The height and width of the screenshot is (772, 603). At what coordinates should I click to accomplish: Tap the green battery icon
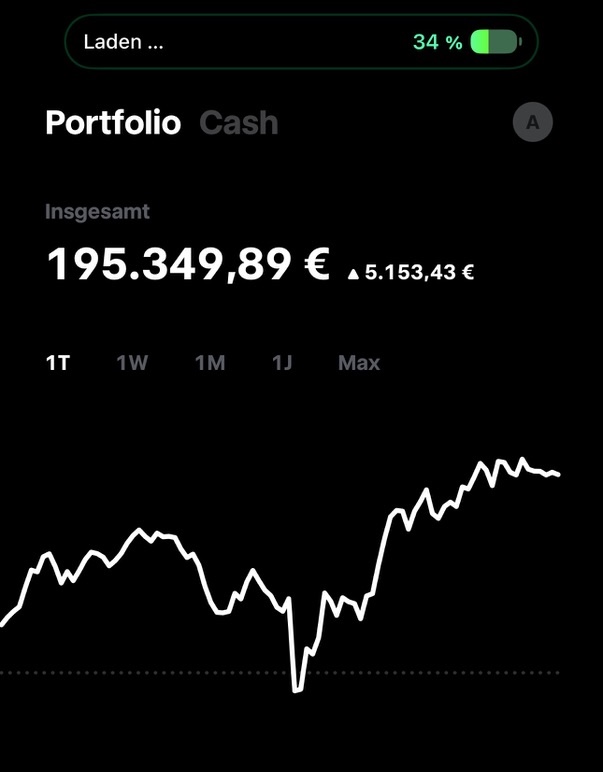(x=495, y=42)
